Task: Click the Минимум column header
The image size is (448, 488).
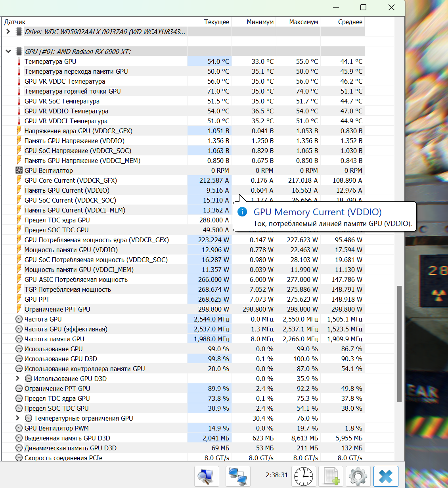Action: 254,22
